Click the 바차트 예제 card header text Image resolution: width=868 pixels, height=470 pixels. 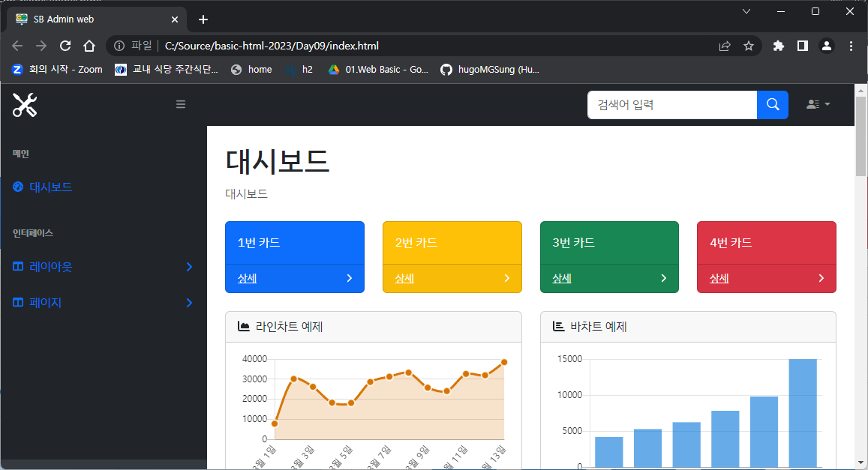click(x=599, y=327)
